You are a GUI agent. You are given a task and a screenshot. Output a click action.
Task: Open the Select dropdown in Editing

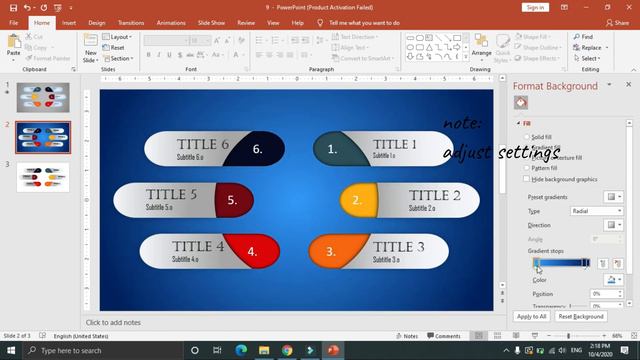point(587,58)
